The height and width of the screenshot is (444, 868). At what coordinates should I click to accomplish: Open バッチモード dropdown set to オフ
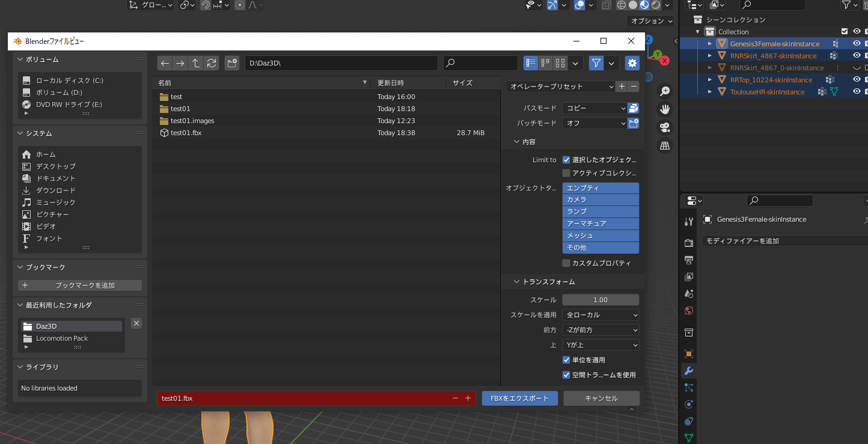pos(594,123)
